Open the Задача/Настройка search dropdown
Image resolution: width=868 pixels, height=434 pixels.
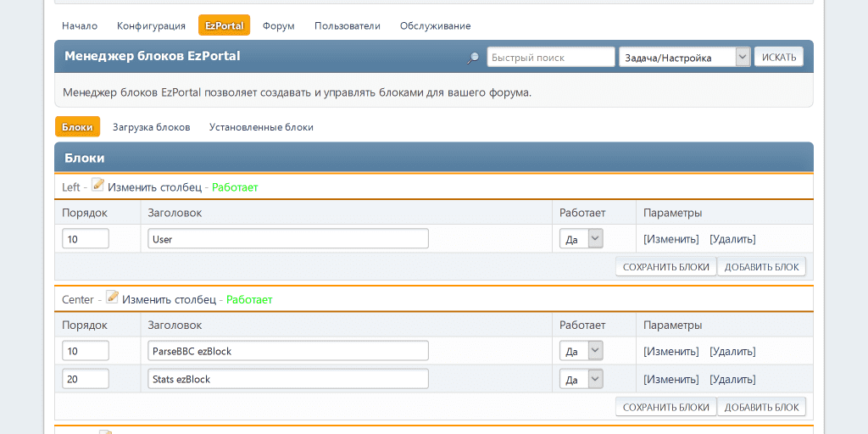pyautogui.click(x=685, y=57)
